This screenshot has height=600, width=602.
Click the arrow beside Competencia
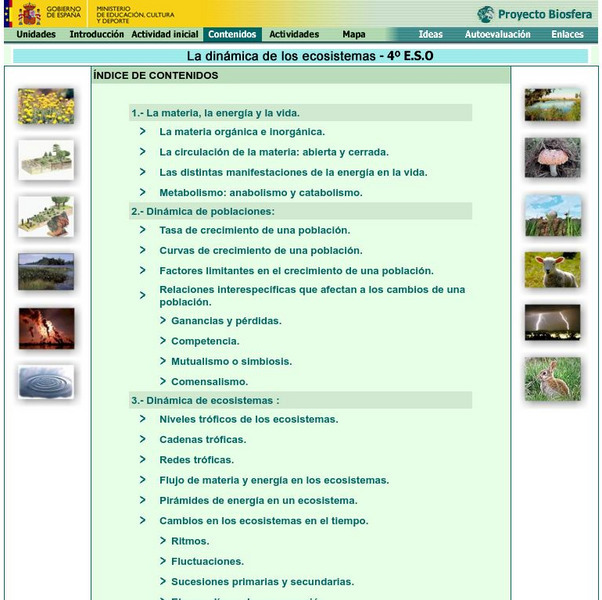coord(163,340)
